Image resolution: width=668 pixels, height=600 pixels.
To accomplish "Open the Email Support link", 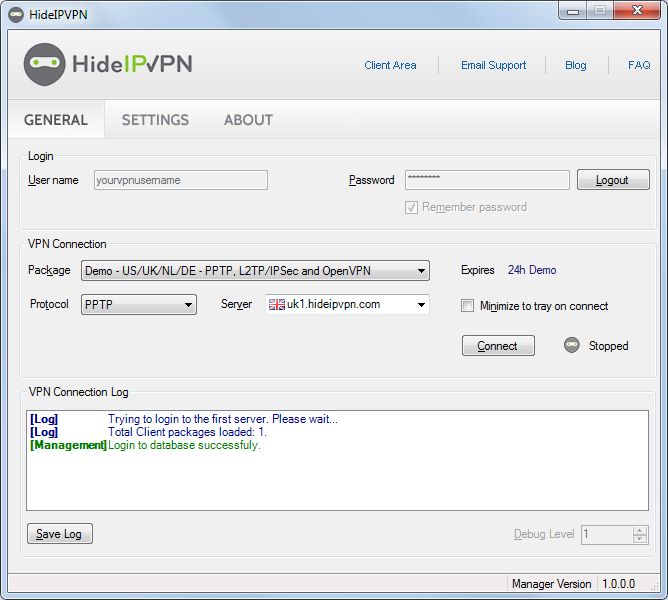I will pyautogui.click(x=493, y=65).
